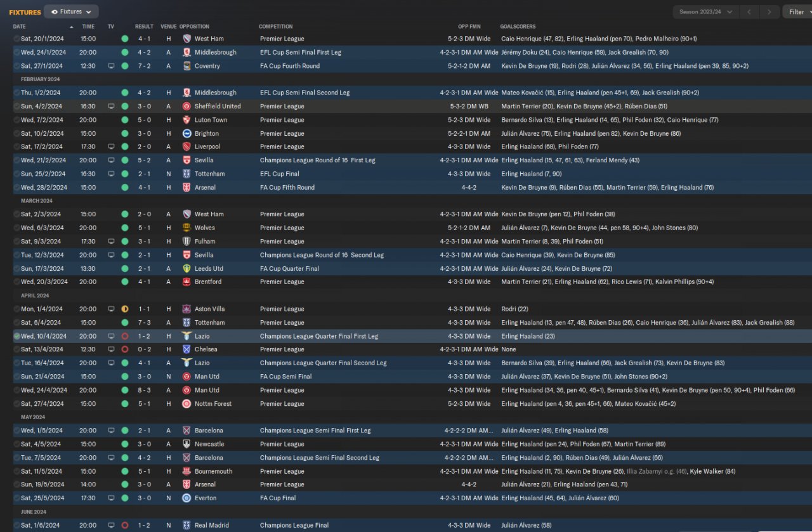812x532 pixels.
Task: Open the Season 2023/24 dropdown
Action: click(705, 11)
